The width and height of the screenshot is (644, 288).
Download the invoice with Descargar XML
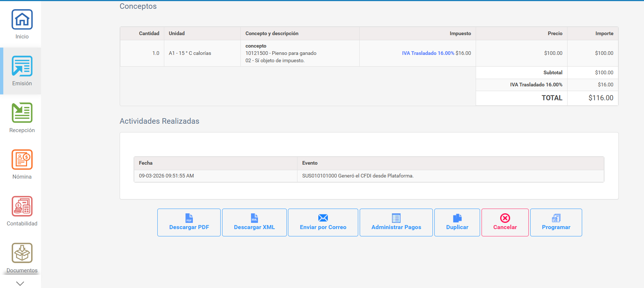pos(254,222)
